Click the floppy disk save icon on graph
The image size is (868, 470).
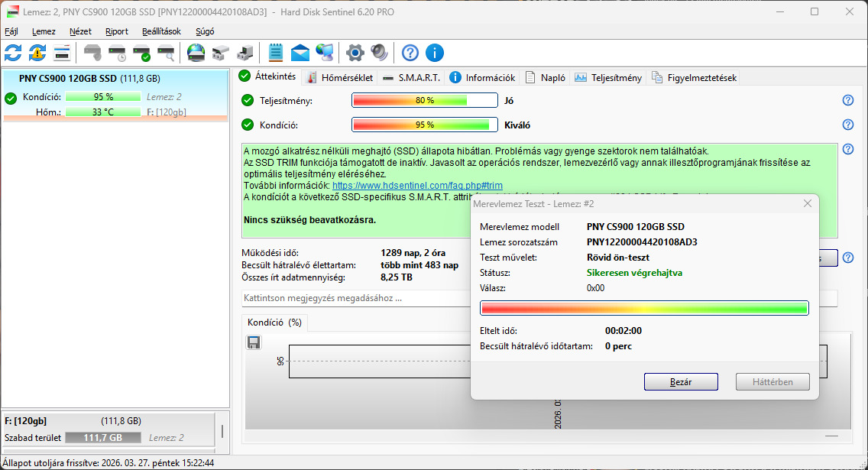(x=254, y=342)
